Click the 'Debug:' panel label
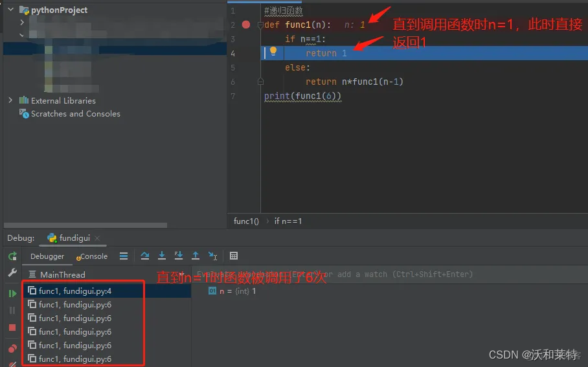This screenshot has width=588, height=367. [x=21, y=238]
